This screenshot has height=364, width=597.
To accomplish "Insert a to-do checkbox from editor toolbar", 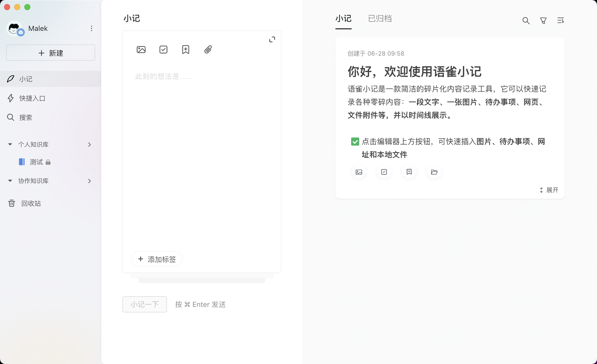I will (163, 50).
